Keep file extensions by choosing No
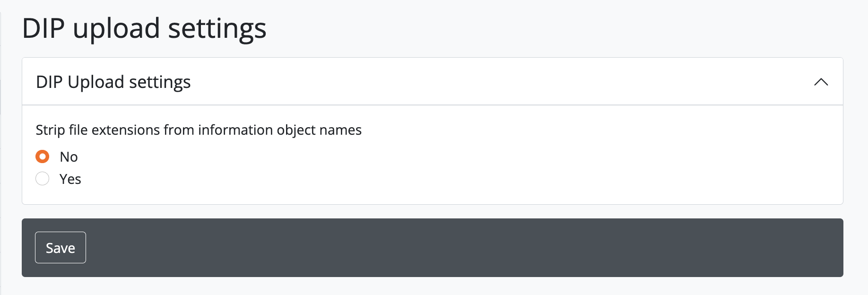868x295 pixels. tap(43, 156)
